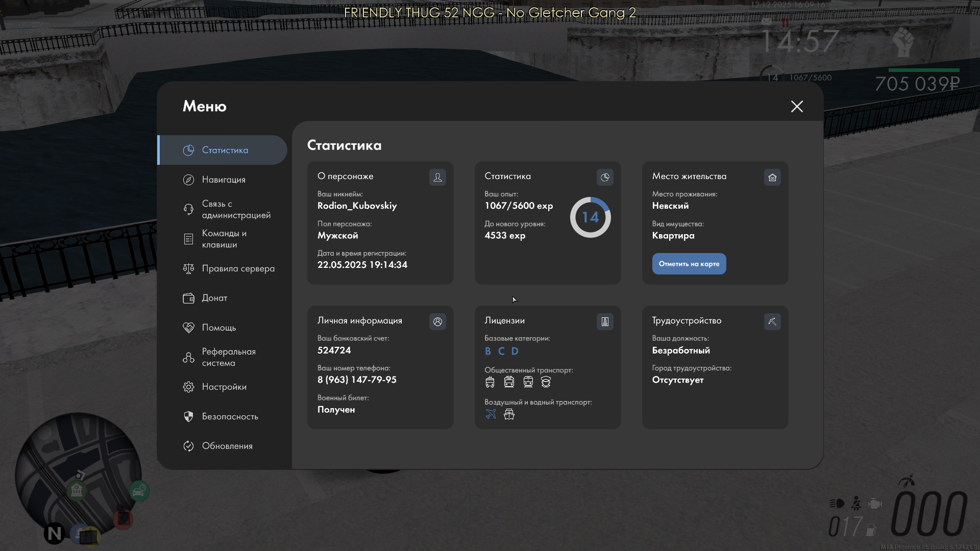
Task: Click the character profile icon in О персонаже card
Action: coord(437,177)
